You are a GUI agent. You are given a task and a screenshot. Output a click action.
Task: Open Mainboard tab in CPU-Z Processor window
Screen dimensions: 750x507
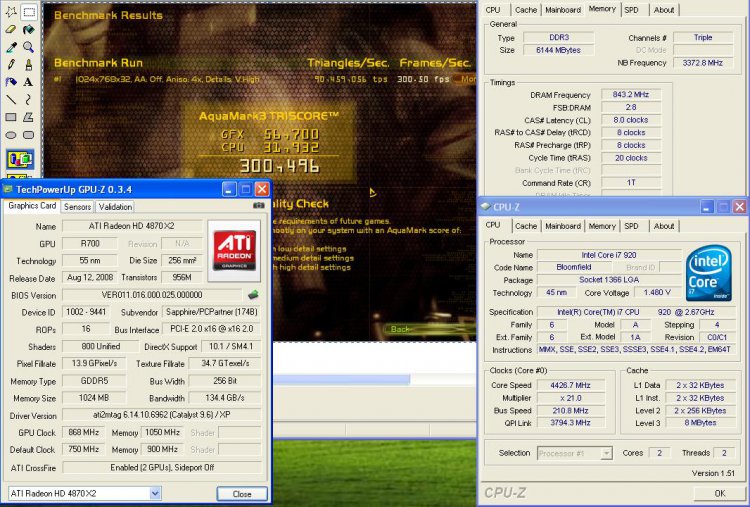[563, 226]
